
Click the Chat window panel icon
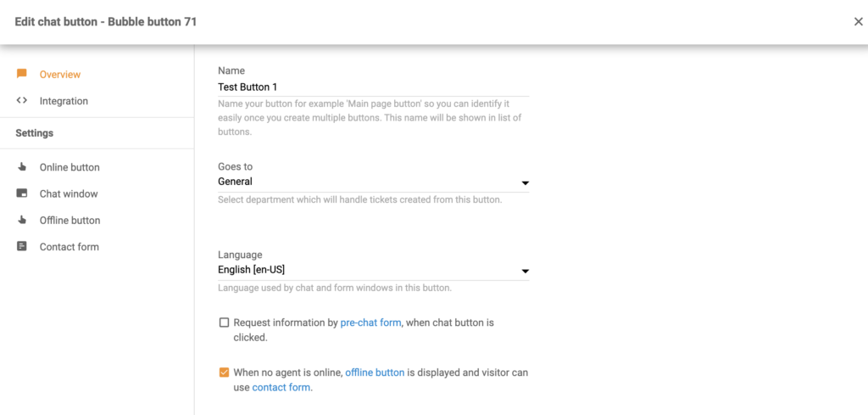pyautogui.click(x=22, y=193)
